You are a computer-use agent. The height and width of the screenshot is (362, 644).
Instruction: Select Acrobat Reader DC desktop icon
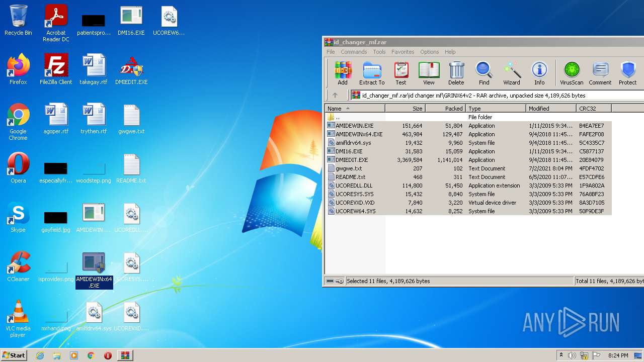click(x=56, y=24)
